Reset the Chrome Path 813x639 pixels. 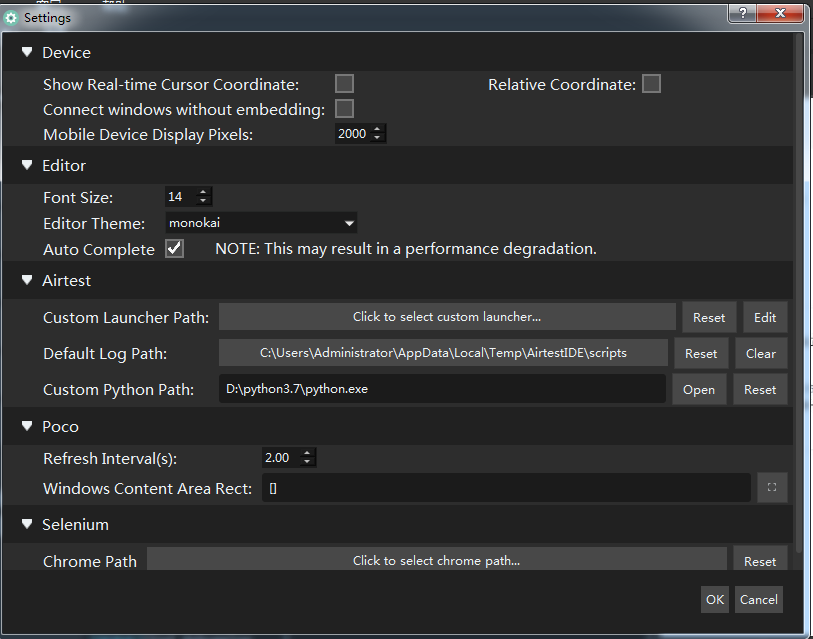tap(760, 559)
